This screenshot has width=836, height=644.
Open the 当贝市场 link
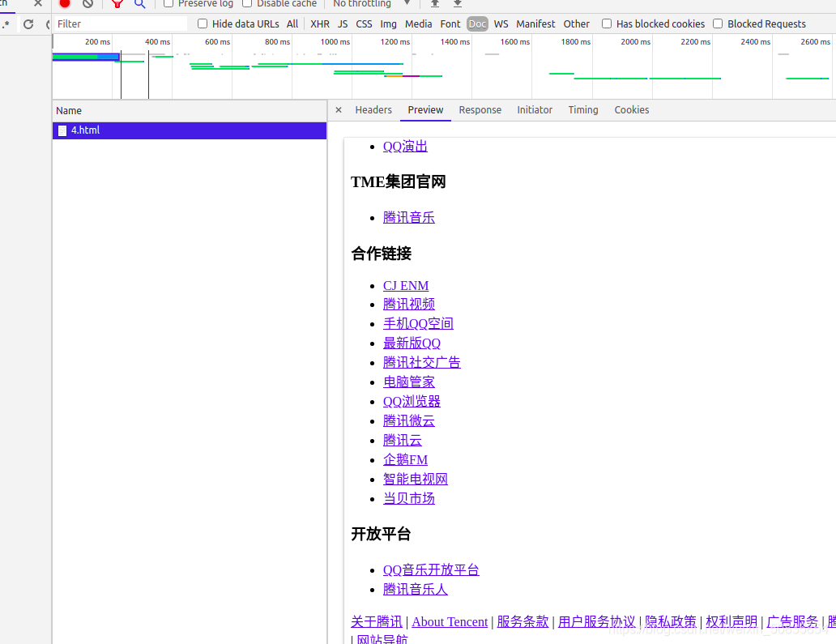409,498
